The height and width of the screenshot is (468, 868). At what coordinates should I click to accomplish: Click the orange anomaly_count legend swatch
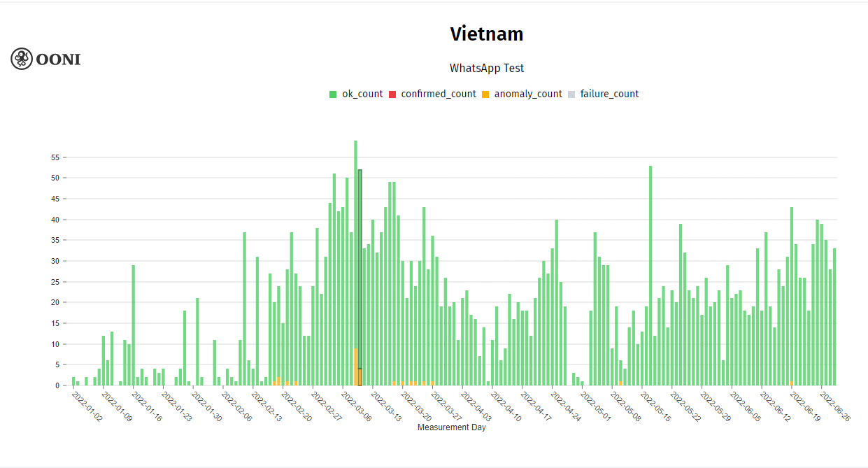tap(485, 94)
